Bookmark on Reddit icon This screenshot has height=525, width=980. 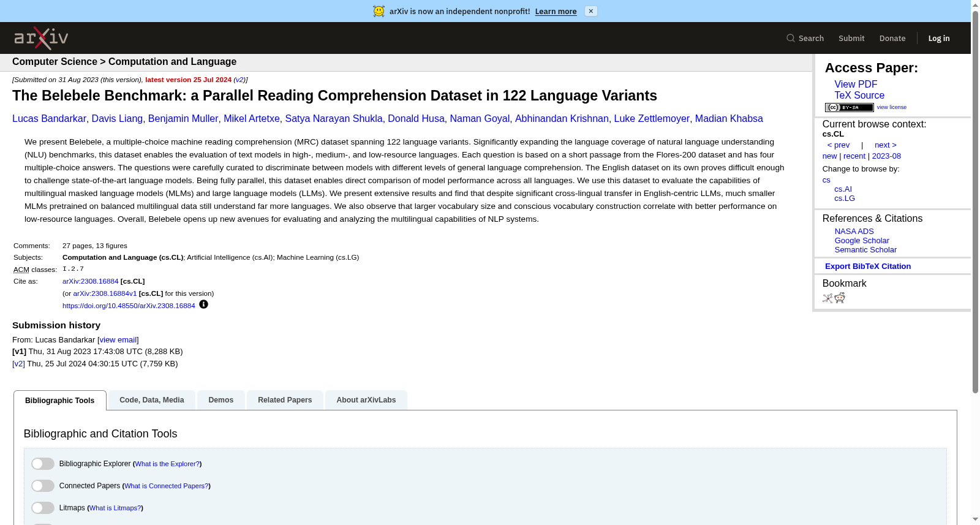tap(840, 298)
